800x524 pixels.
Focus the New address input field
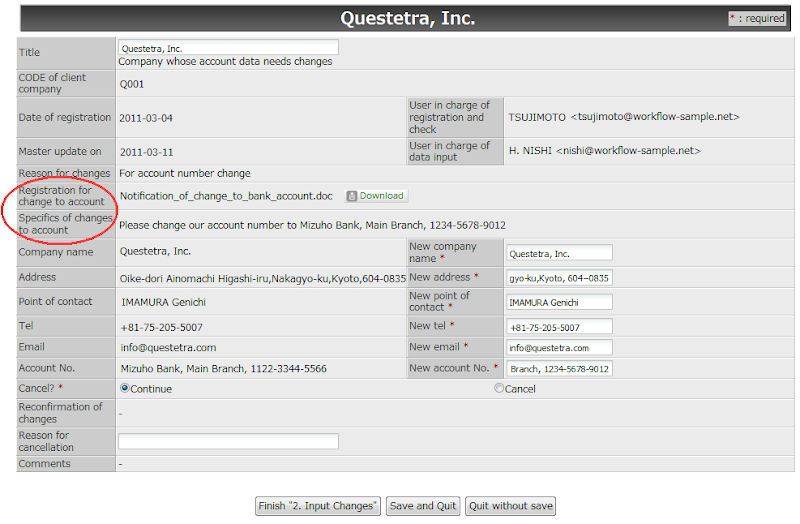(x=559, y=278)
